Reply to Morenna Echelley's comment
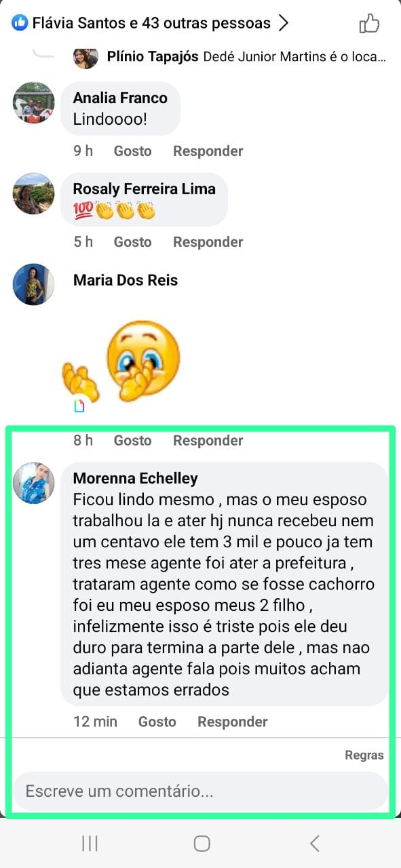The width and height of the screenshot is (401, 868). [x=232, y=722]
